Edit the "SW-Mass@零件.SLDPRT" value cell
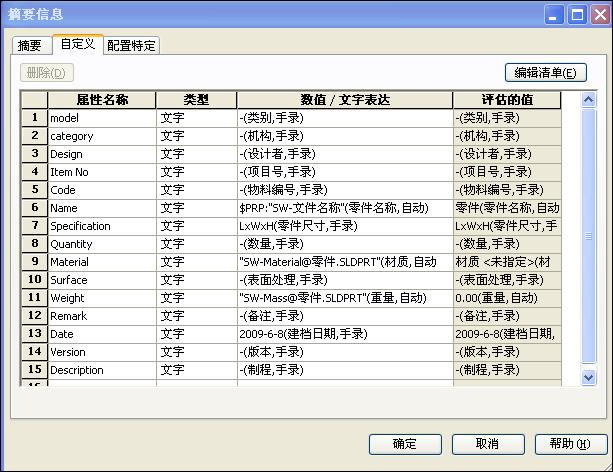 [345, 298]
